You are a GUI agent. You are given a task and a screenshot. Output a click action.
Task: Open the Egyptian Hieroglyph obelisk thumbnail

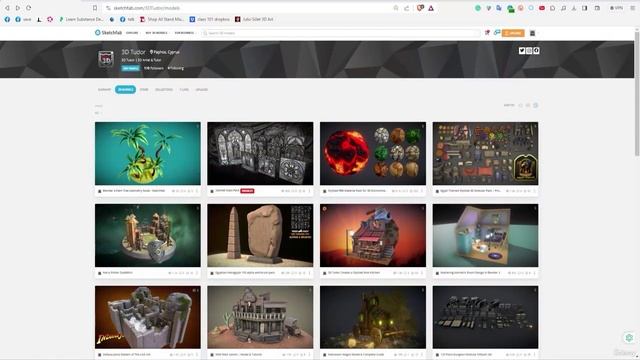[x=260, y=235]
